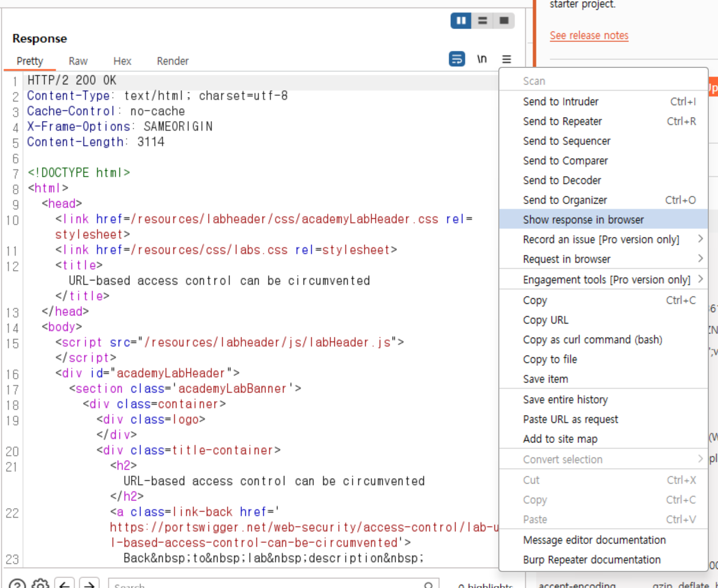Open Message editor documentation
718x588 pixels.
tap(603, 540)
